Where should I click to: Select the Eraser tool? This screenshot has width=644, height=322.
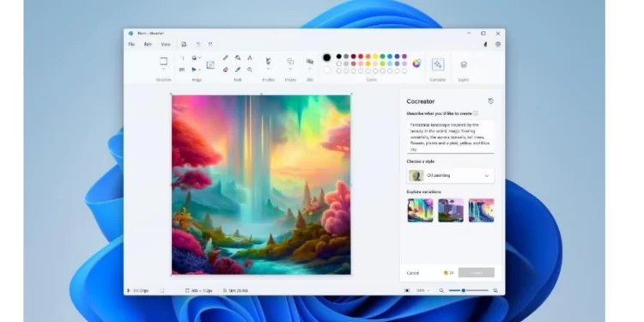[x=226, y=70]
